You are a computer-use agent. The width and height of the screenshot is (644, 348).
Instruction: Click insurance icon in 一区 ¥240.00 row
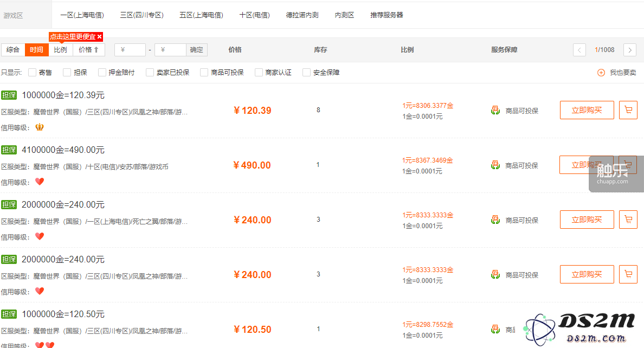495,220
